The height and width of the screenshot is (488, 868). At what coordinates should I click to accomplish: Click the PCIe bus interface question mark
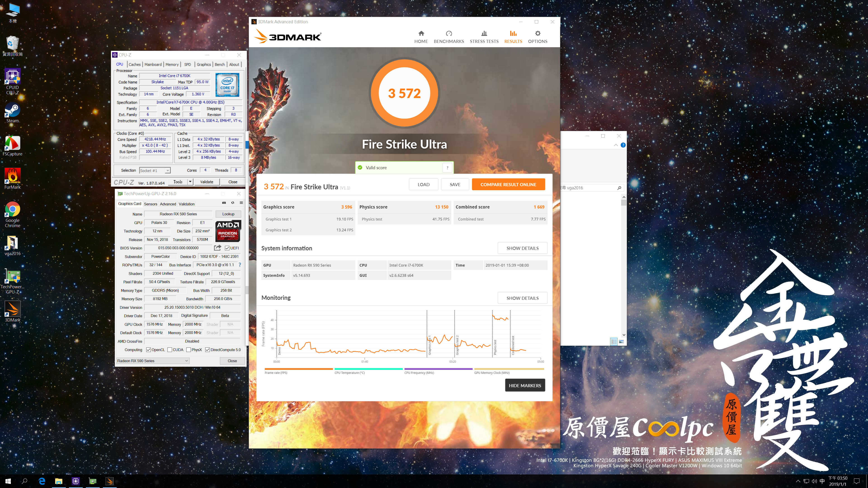(x=240, y=265)
